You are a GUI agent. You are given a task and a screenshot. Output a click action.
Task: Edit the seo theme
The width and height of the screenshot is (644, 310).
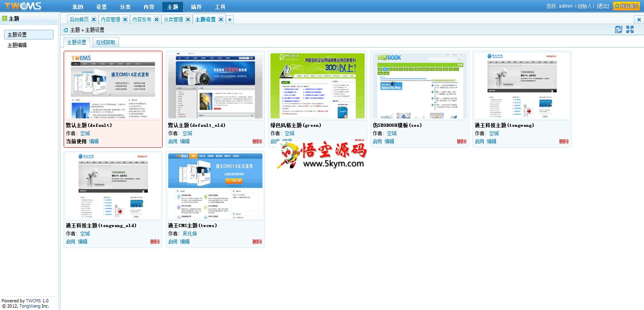[x=389, y=141]
